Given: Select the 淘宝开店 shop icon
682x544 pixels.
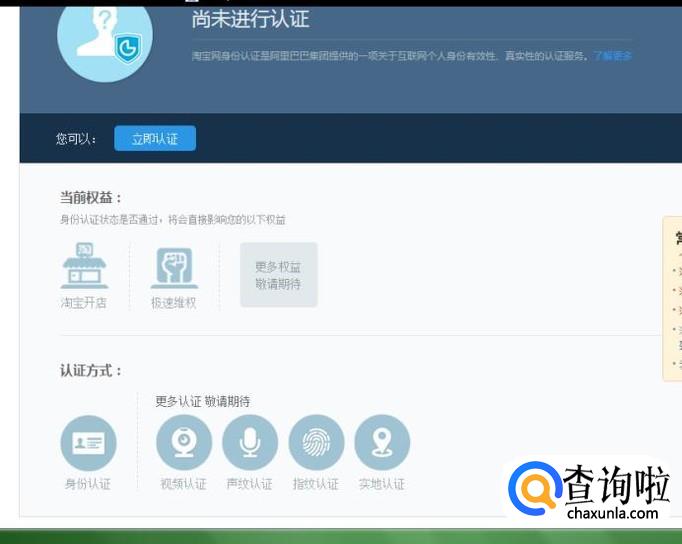Looking at the screenshot, I should [x=84, y=267].
